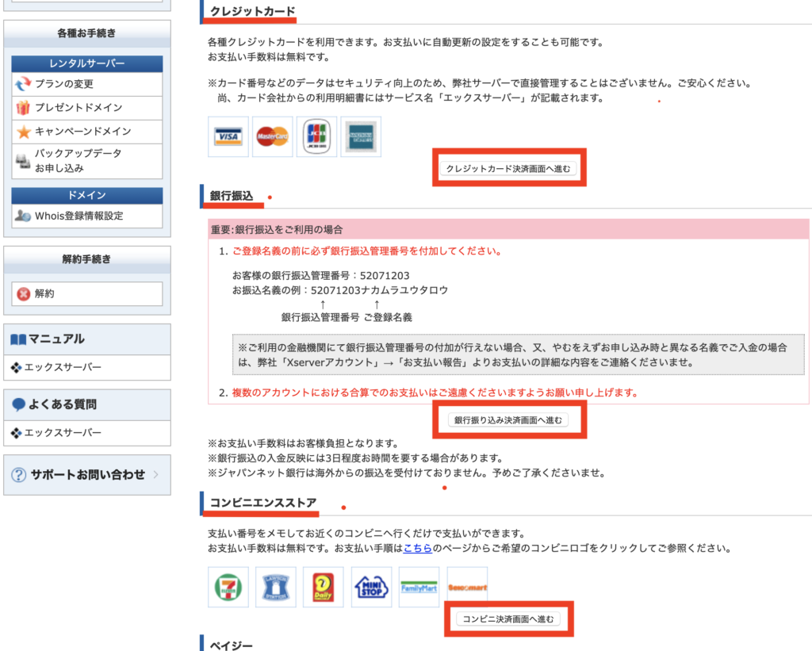Click the red 解約 cancel icon

point(23,293)
